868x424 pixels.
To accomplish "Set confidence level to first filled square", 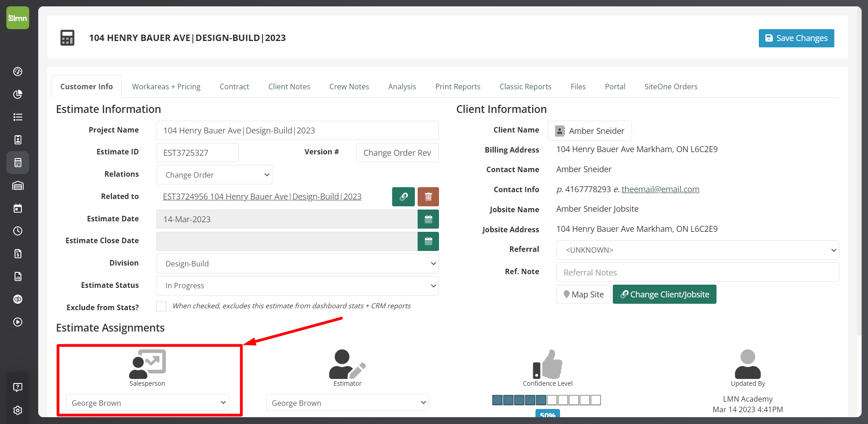I will pyautogui.click(x=498, y=400).
